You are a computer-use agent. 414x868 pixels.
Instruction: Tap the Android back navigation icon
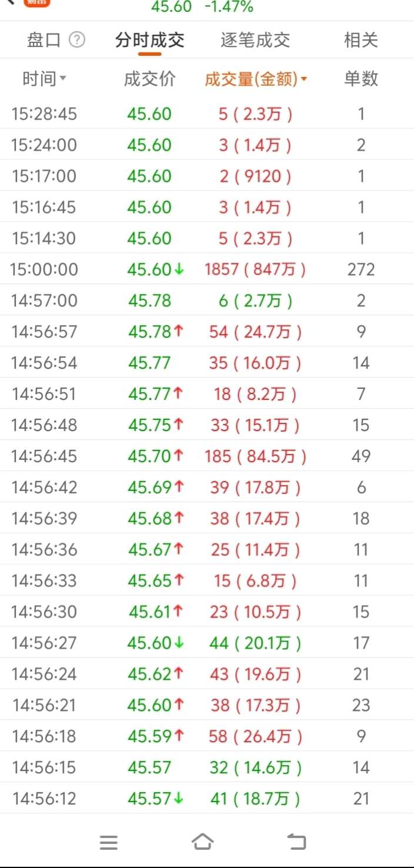(296, 842)
